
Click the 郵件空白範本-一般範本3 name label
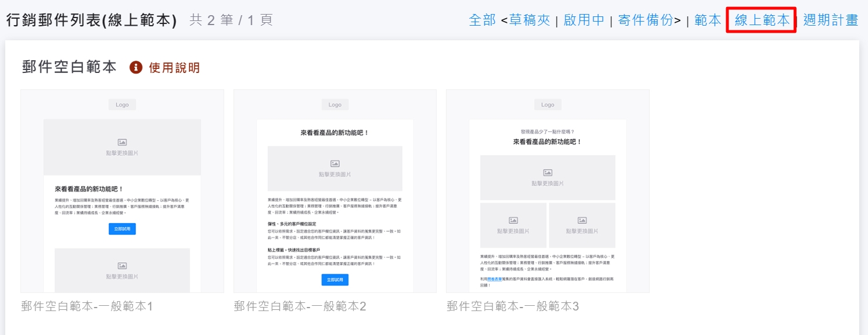(513, 306)
